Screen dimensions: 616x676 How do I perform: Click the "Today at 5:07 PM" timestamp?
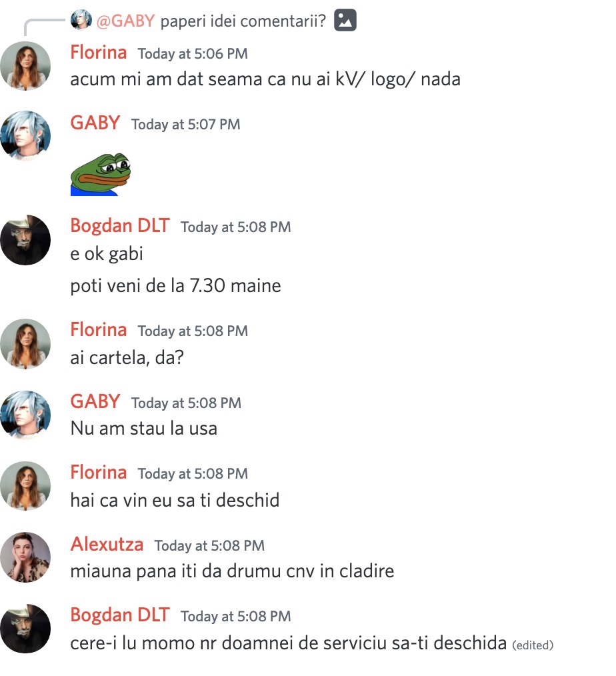coord(186,124)
